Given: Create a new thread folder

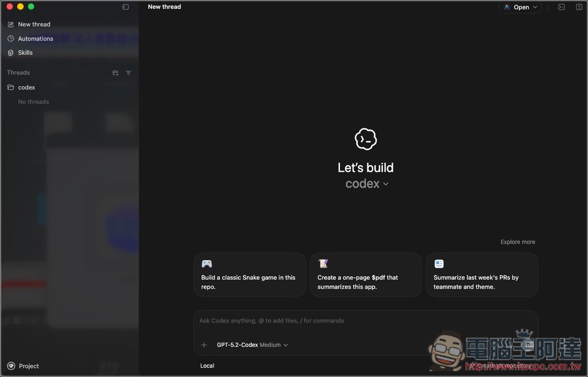Looking at the screenshot, I should (x=115, y=72).
